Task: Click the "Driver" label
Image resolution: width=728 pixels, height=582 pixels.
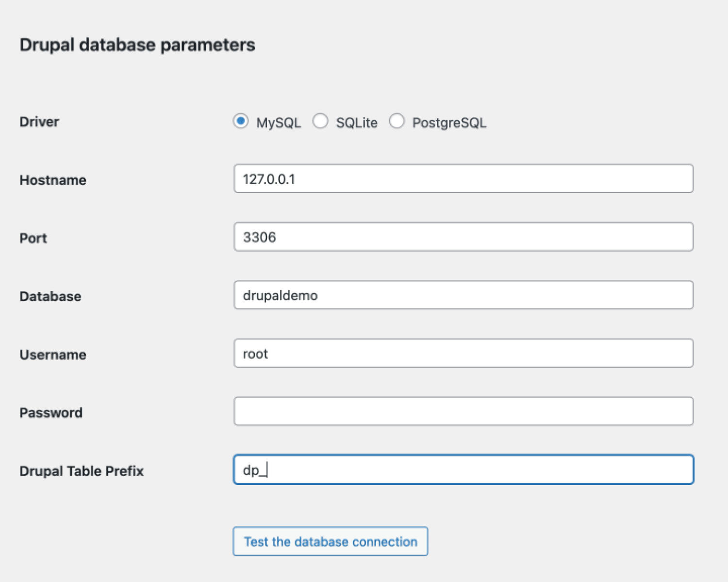Action: coord(39,122)
